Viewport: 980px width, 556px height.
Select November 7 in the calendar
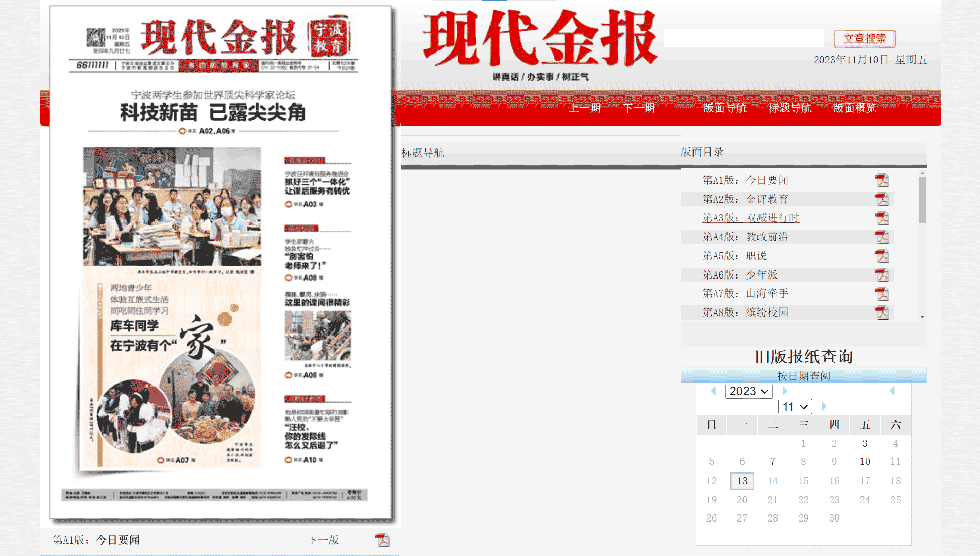coord(772,462)
